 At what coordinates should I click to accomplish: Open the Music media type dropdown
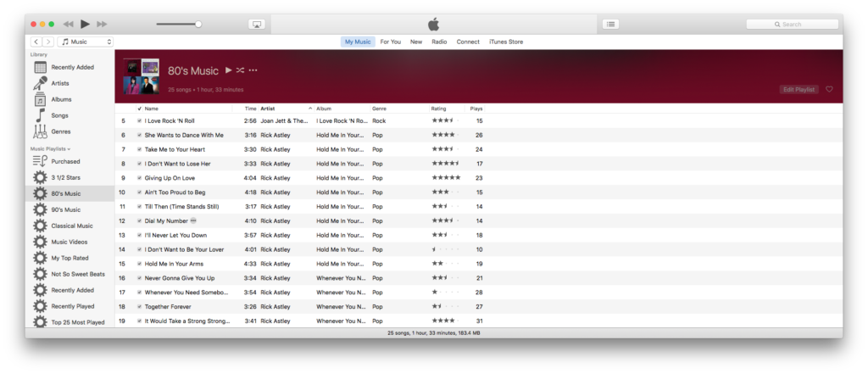click(x=86, y=42)
